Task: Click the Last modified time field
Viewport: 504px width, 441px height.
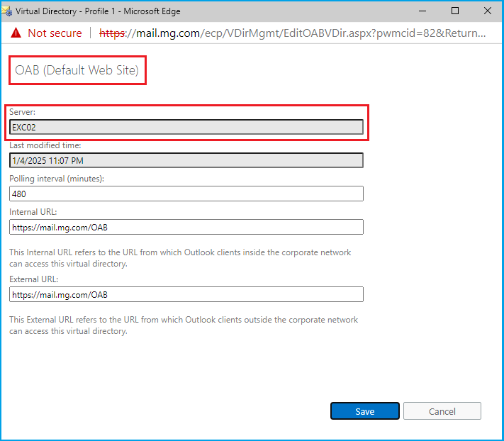Action: pos(186,160)
